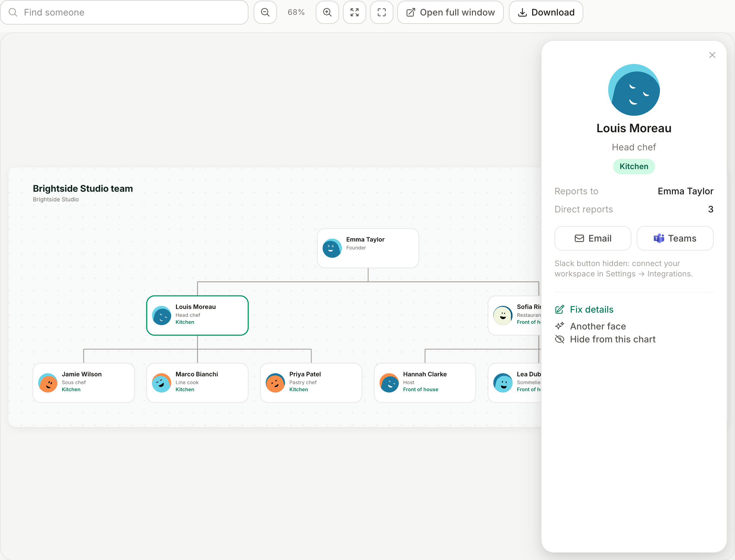Select the Hannah Clarke Host card
This screenshot has height=560, width=735.
pos(425,383)
